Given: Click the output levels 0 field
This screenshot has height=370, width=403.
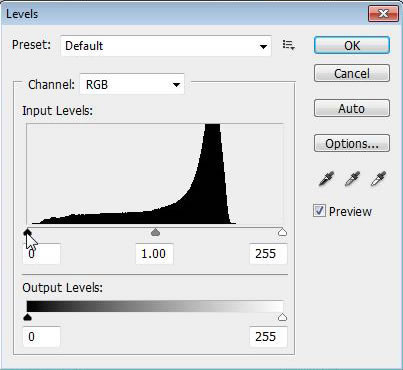Looking at the screenshot, I should (x=42, y=337).
